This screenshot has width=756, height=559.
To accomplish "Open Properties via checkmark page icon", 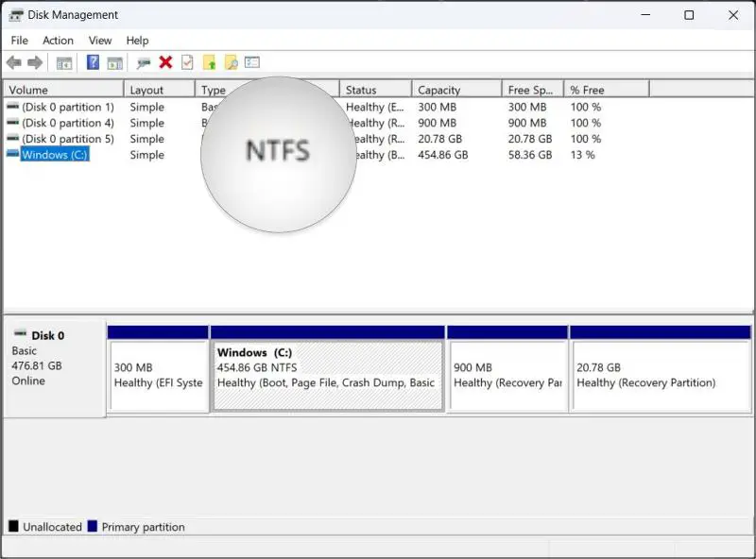I will tap(187, 62).
